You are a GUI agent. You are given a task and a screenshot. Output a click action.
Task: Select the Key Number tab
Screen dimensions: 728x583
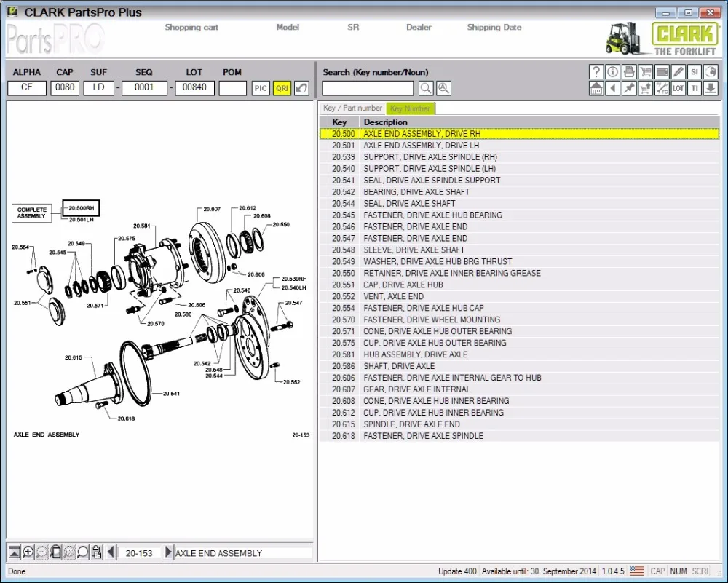pyautogui.click(x=411, y=108)
